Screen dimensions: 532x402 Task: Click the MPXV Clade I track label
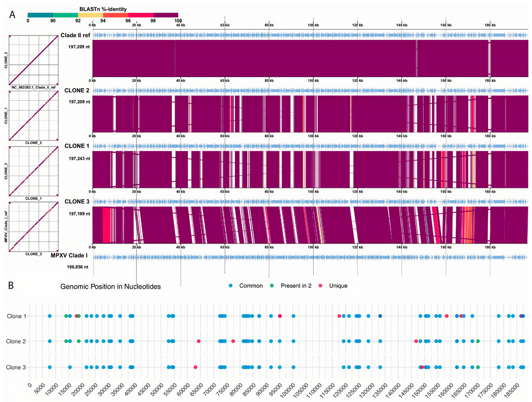pos(69,255)
